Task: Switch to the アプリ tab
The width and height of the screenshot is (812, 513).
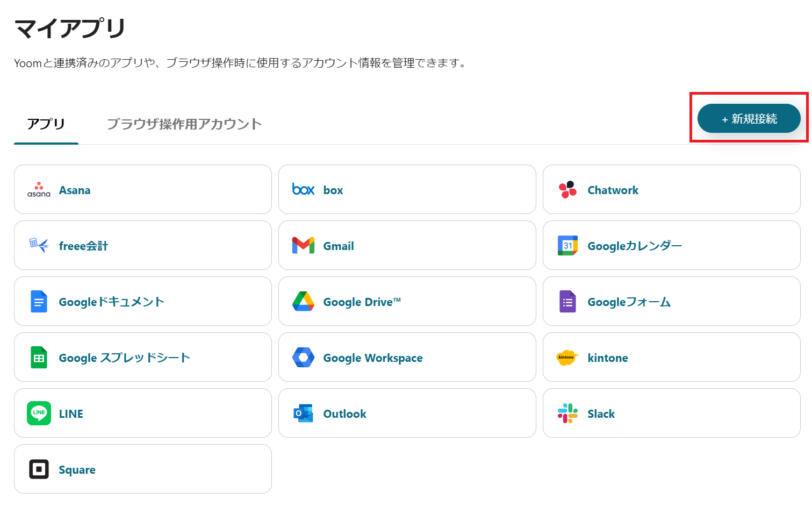Action: pyautogui.click(x=46, y=124)
